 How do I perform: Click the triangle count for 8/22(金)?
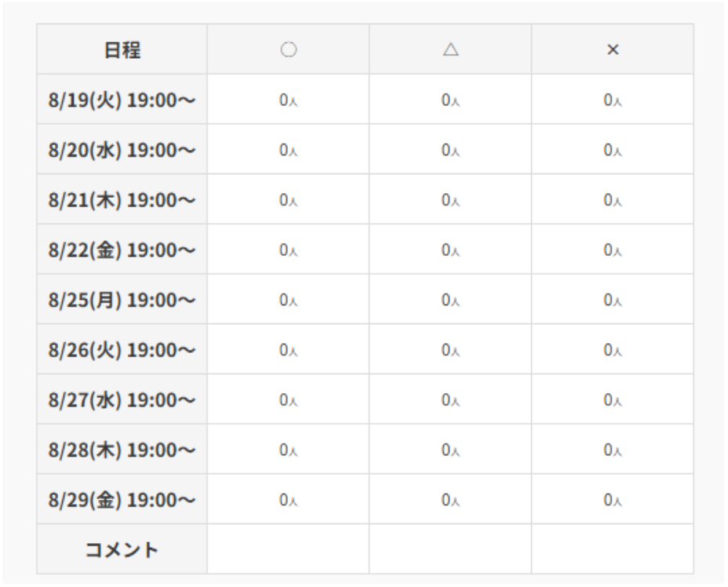(x=450, y=250)
